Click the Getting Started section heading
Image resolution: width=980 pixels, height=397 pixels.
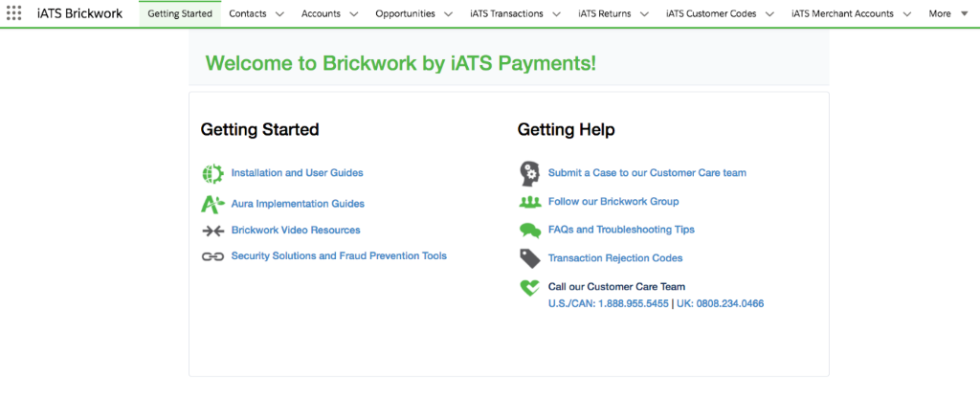[260, 129]
